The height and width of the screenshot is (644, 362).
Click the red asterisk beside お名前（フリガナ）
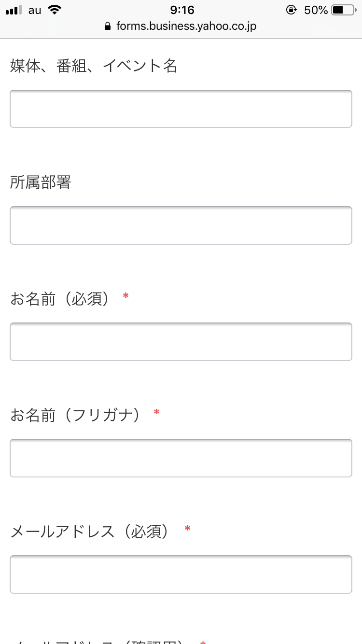156,413
